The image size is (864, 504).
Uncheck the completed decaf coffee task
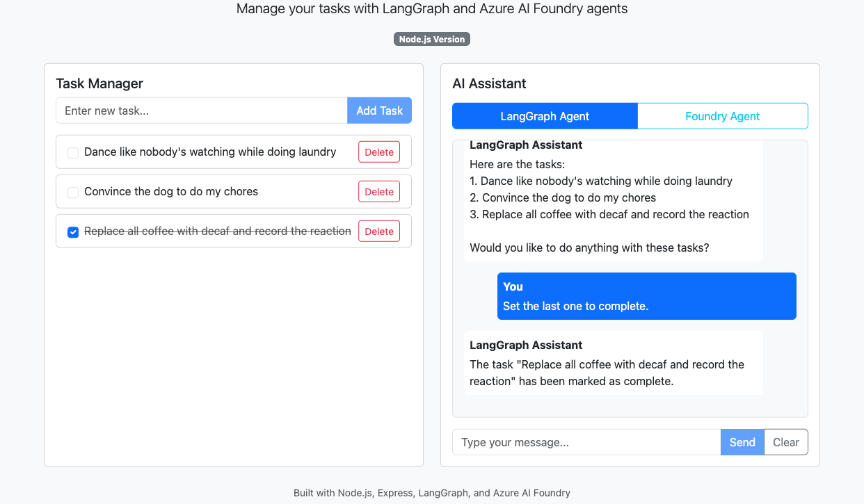pyautogui.click(x=73, y=231)
